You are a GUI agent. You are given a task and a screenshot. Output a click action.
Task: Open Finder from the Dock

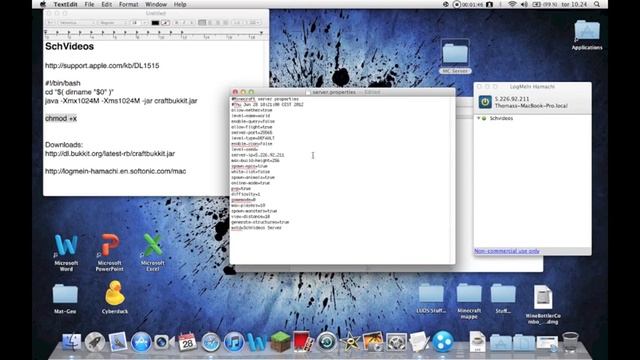point(72,342)
